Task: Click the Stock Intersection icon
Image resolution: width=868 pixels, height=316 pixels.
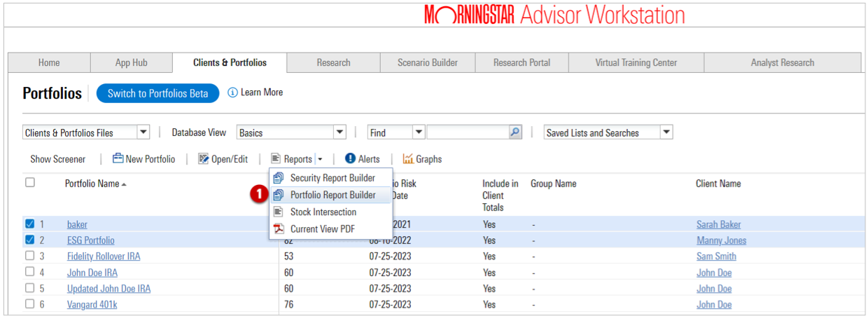Action: click(279, 212)
